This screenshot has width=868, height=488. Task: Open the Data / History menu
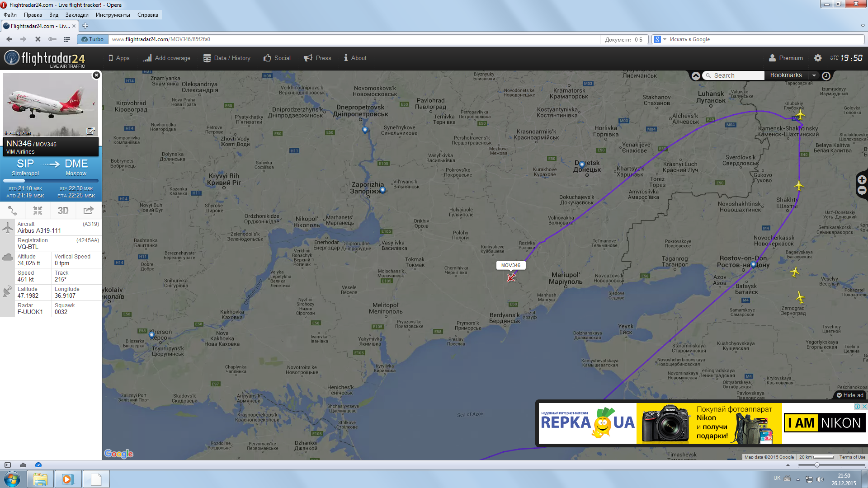point(227,58)
